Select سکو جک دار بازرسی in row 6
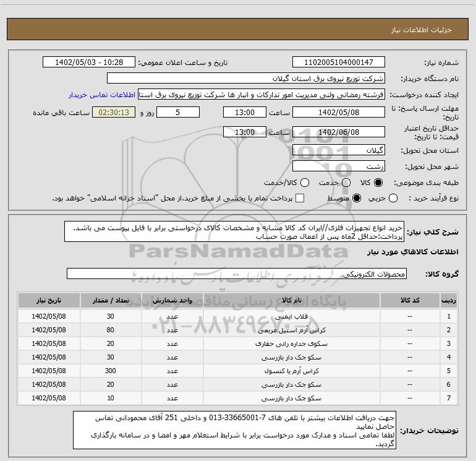This screenshot has width=476, height=461. click(291, 384)
